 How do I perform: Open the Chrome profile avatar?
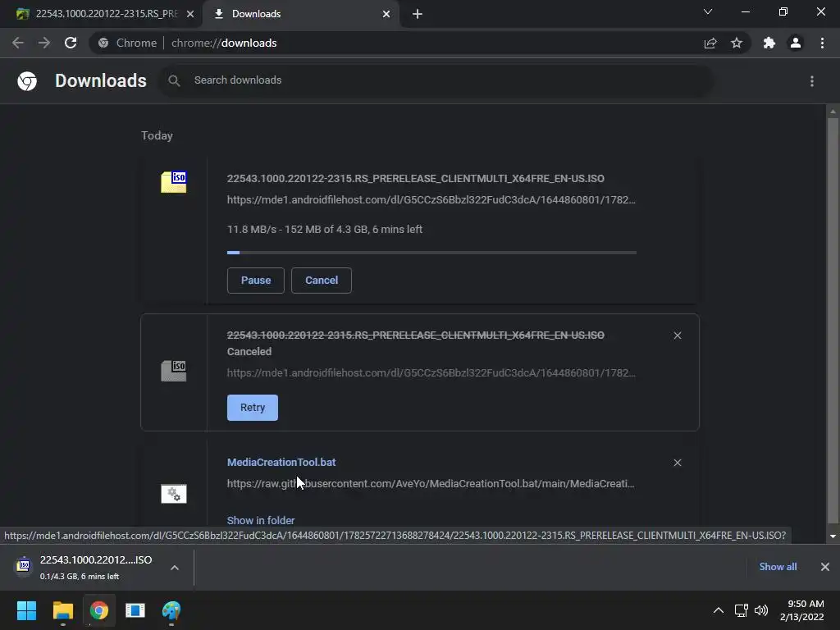[x=796, y=43]
